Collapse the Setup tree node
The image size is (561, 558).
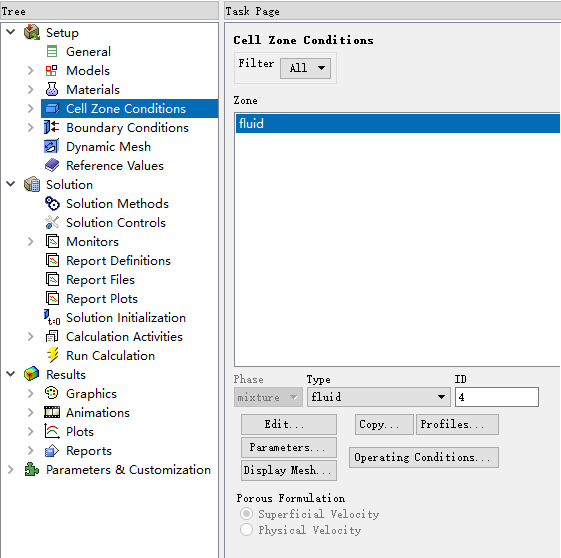(x=11, y=32)
